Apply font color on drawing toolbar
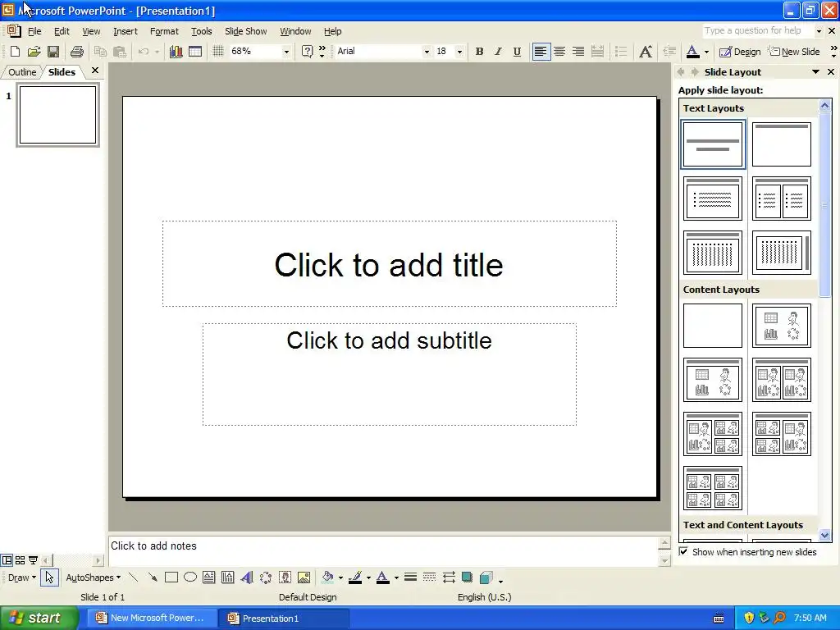The height and width of the screenshot is (630, 840). pos(383,577)
